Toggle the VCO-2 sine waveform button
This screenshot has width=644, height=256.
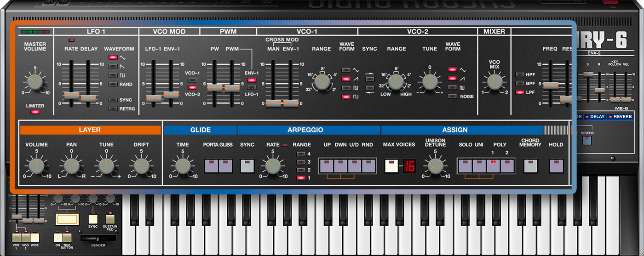(x=453, y=69)
